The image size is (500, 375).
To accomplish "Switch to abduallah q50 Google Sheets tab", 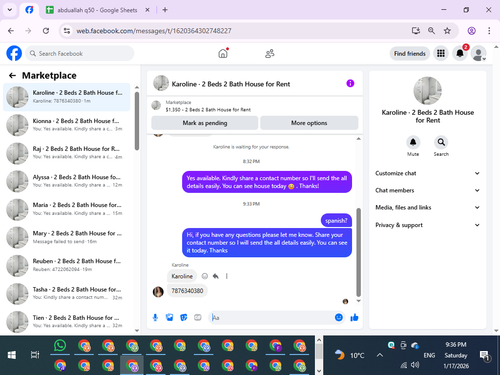I will 97,10.
